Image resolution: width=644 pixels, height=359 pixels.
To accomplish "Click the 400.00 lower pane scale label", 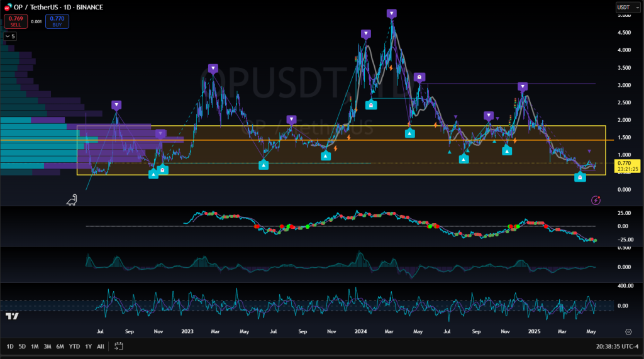I will click(x=626, y=286).
